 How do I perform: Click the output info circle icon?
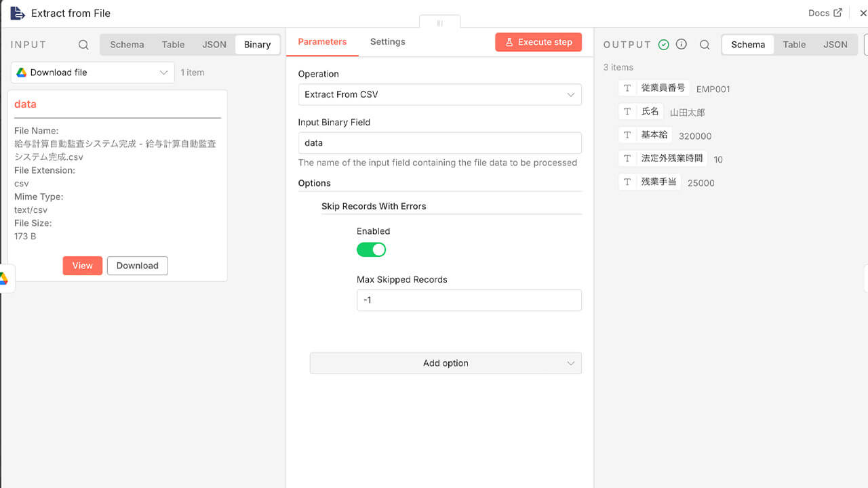click(682, 44)
